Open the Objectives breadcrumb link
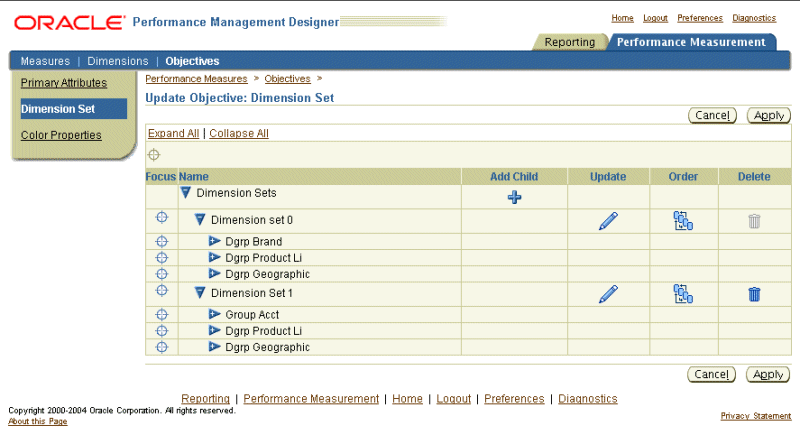 [287, 79]
